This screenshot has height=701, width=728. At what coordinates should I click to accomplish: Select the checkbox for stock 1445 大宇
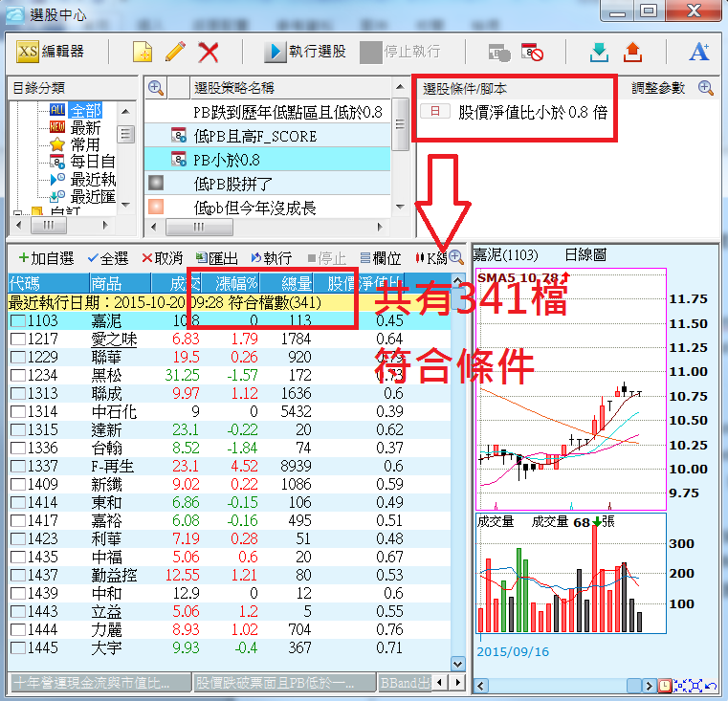(19, 647)
